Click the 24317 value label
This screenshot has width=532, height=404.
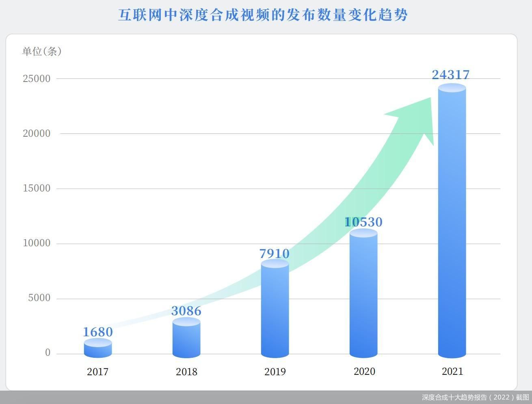click(450, 75)
